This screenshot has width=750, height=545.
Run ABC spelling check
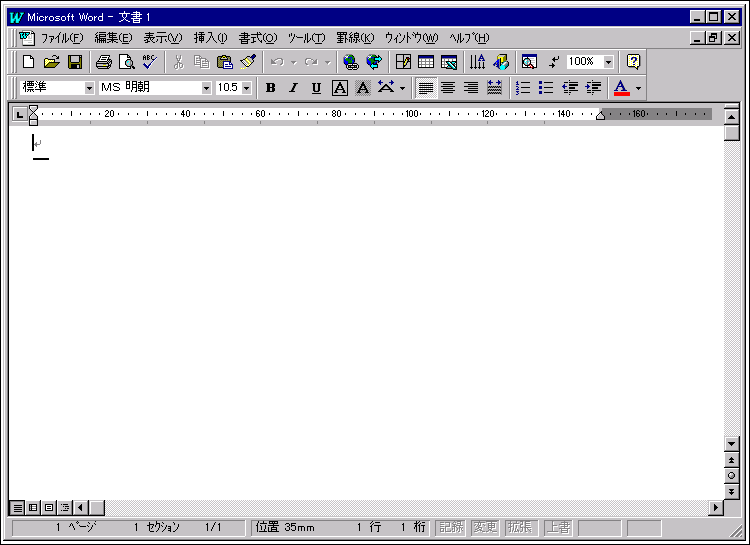pyautogui.click(x=150, y=62)
